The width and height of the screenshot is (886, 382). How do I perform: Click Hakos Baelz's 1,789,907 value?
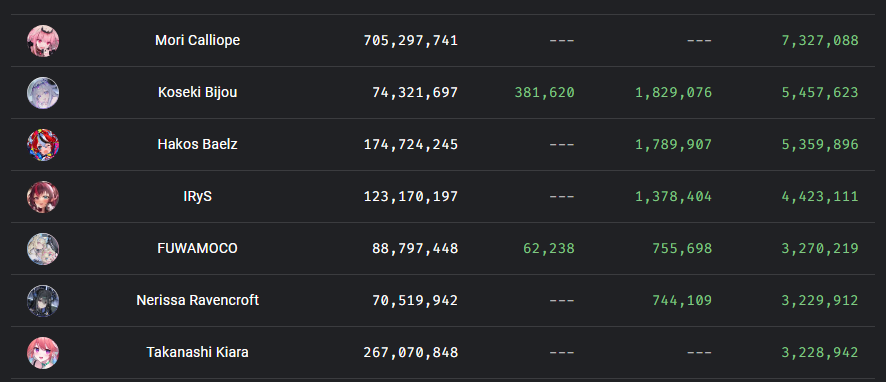click(674, 145)
